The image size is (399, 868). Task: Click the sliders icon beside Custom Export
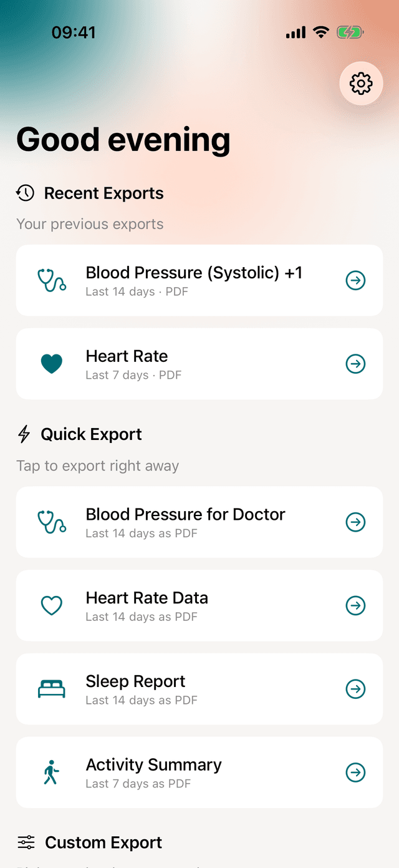pos(24,842)
